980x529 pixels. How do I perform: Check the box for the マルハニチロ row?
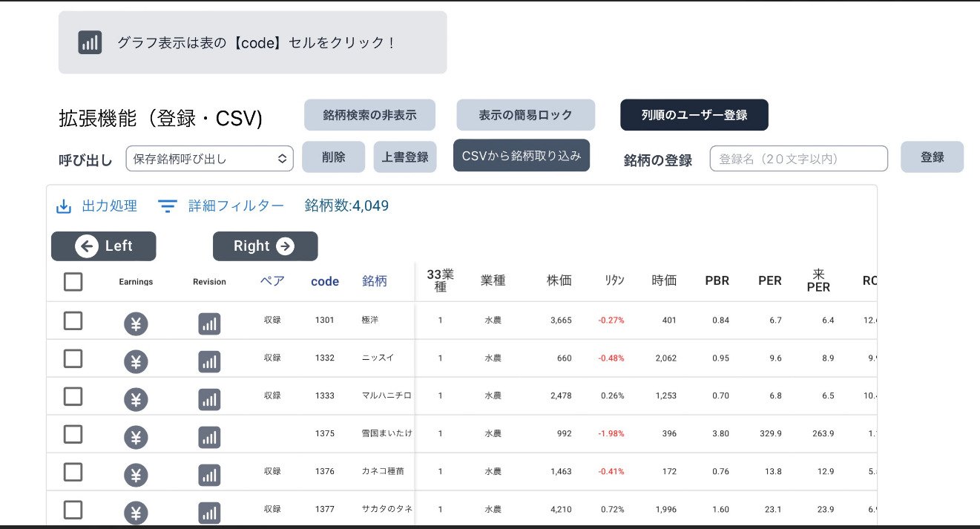73,396
